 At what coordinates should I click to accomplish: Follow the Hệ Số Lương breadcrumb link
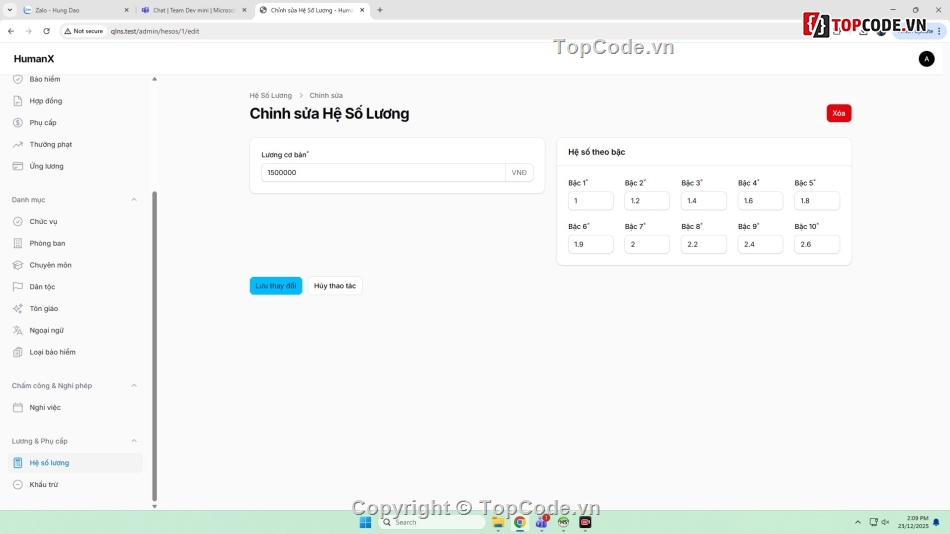coord(270,96)
